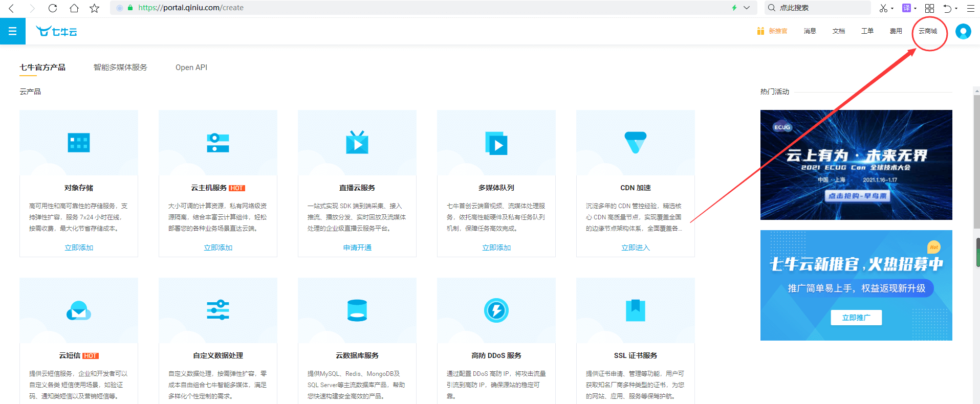Open the ECUG conference banner
The image size is (980, 404).
(x=856, y=165)
